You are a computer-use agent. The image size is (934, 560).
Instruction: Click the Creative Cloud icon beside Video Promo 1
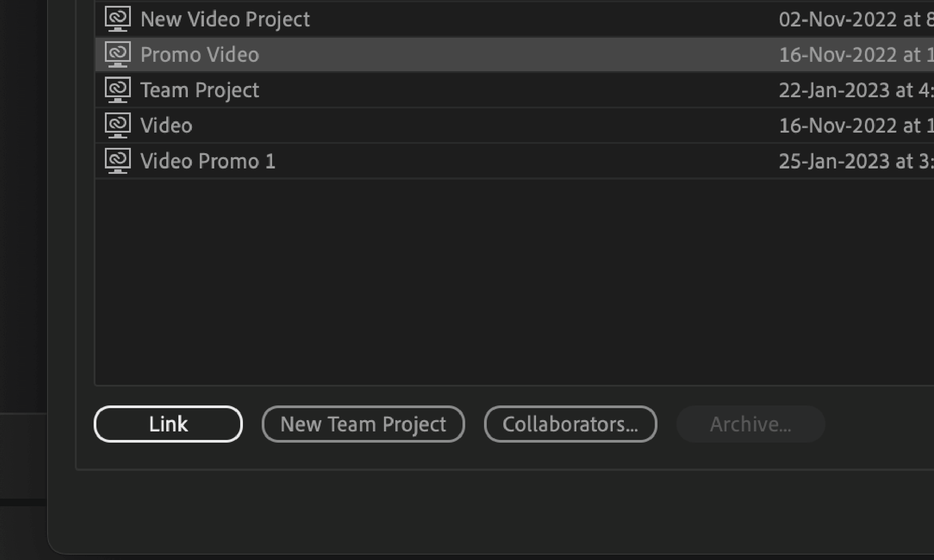pos(117,160)
